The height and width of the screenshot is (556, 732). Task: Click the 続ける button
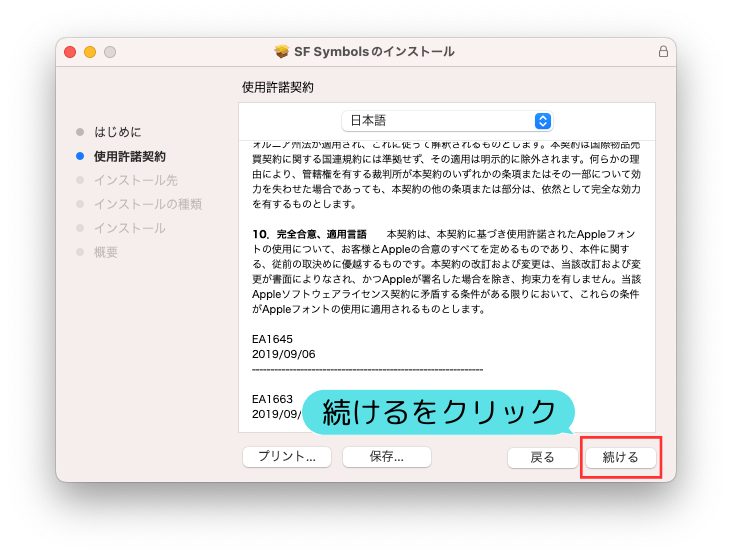coord(620,457)
